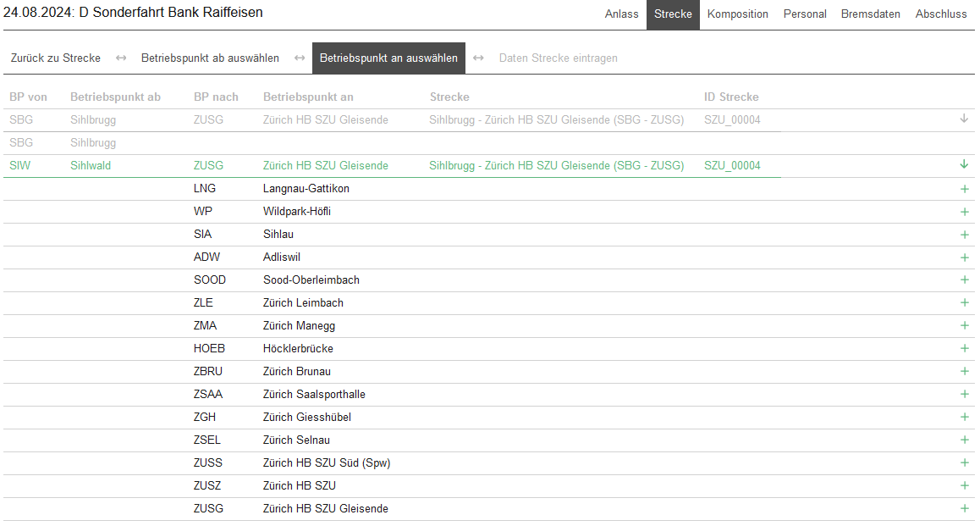Viewport: 980px width, 526px height.
Task: Select the Zürich Manegg station entry
Action: pos(299,326)
